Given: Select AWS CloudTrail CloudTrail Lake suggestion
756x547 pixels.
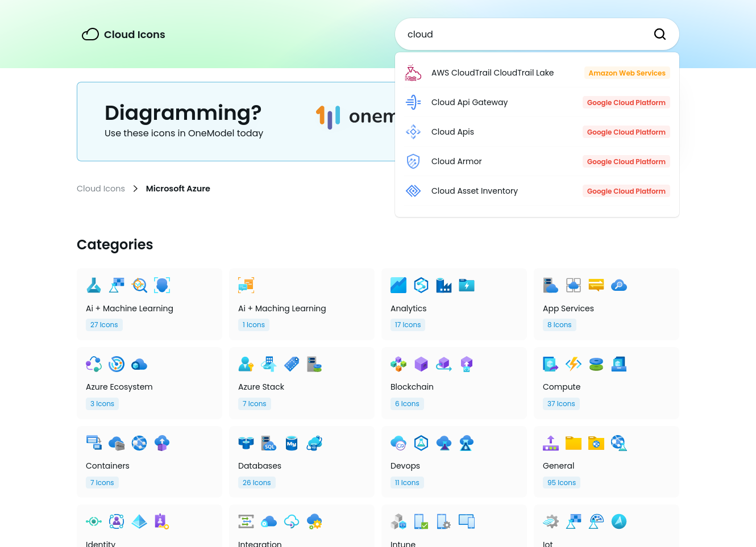Looking at the screenshot, I should pos(537,73).
